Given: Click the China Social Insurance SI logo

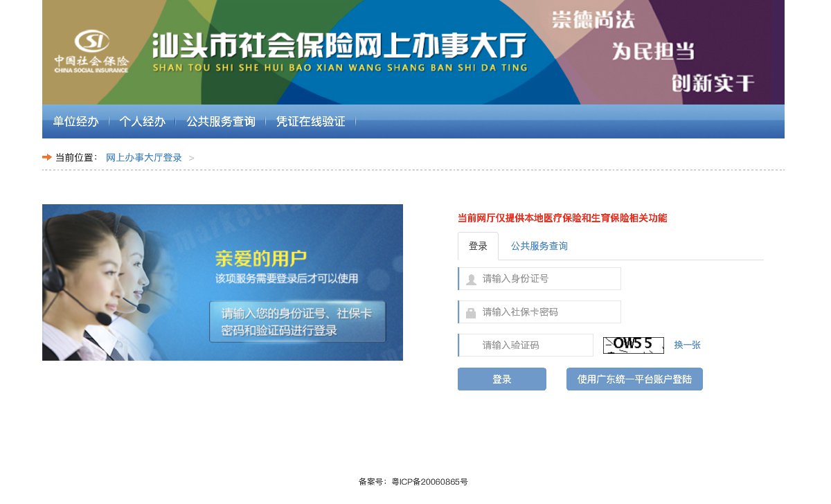Looking at the screenshot, I should point(92,50).
